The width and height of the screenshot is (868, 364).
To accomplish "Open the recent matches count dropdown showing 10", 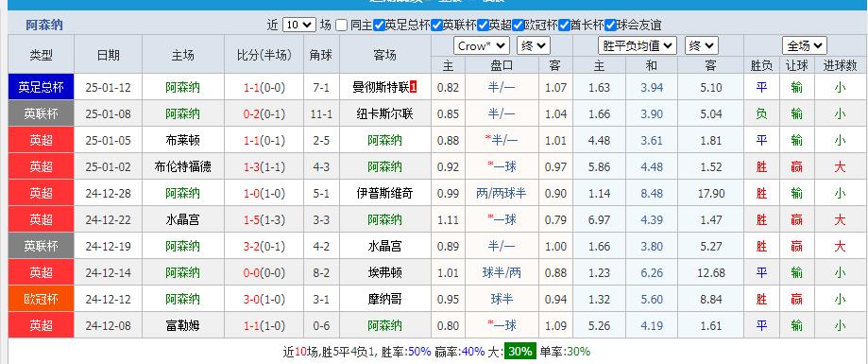I will click(298, 25).
